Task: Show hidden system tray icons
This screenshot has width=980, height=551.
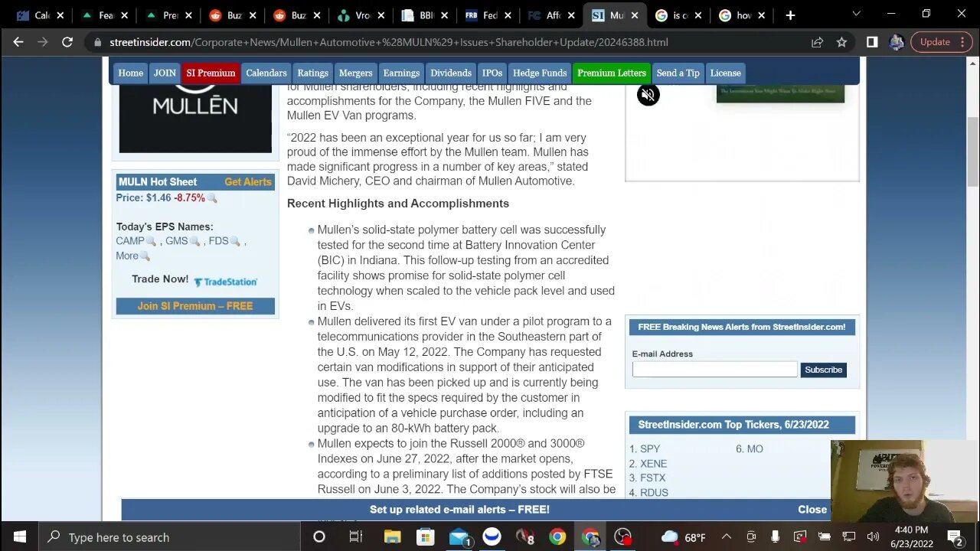Action: click(727, 537)
